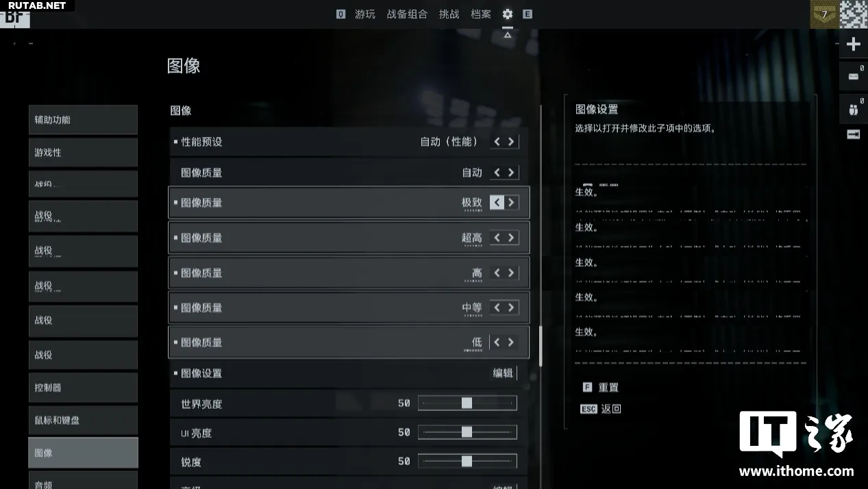Image resolution: width=868 pixels, height=489 pixels.
Task: Click 重置 button with F key
Action: coord(601,388)
